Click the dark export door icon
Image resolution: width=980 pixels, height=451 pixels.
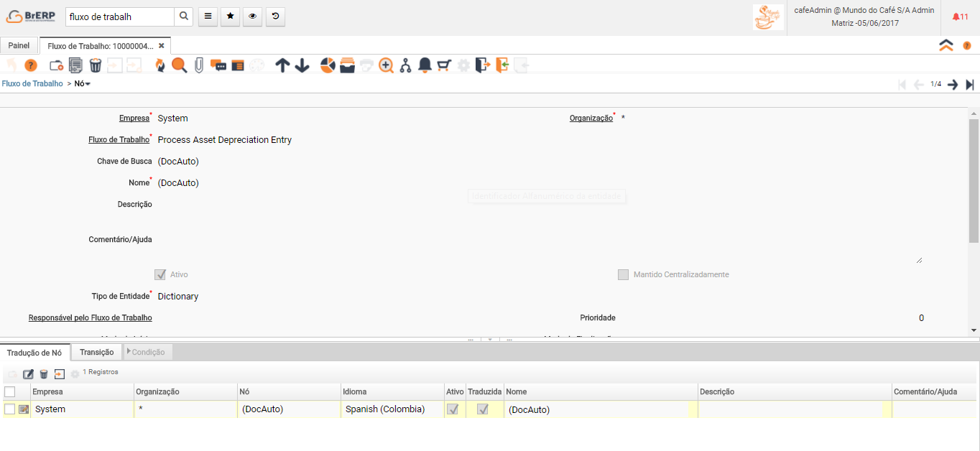(x=483, y=65)
